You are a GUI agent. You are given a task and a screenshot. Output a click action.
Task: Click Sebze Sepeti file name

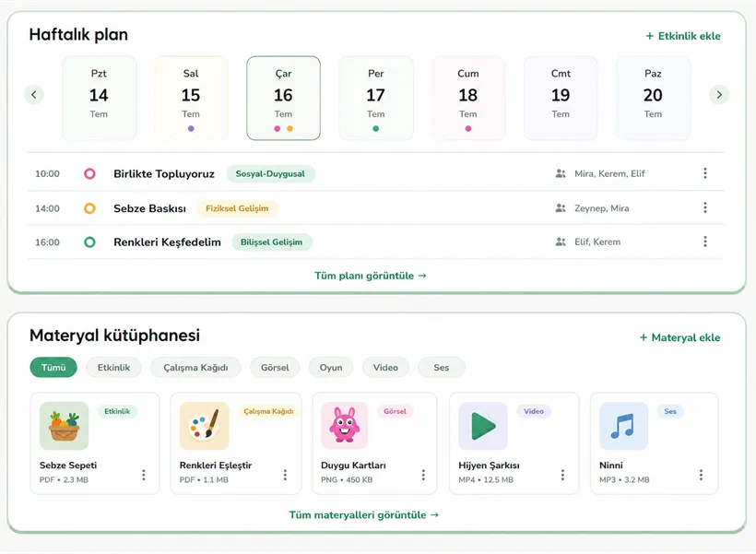click(68, 466)
